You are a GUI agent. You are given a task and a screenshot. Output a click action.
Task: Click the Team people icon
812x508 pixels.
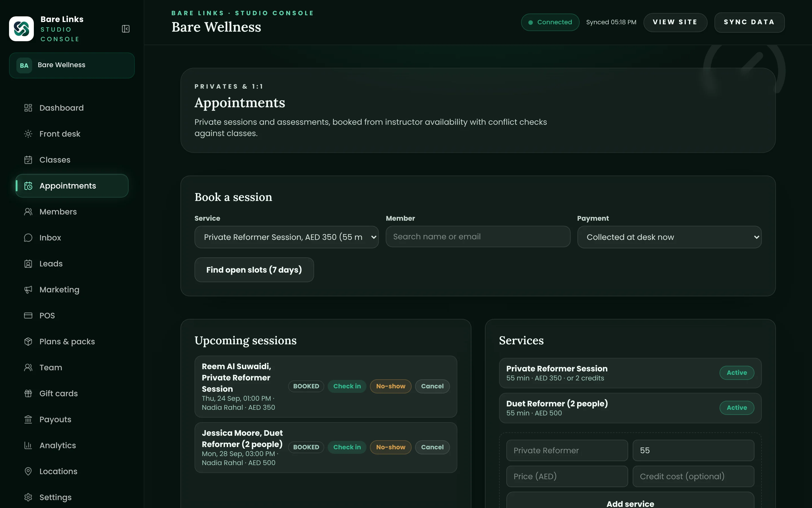(x=28, y=367)
